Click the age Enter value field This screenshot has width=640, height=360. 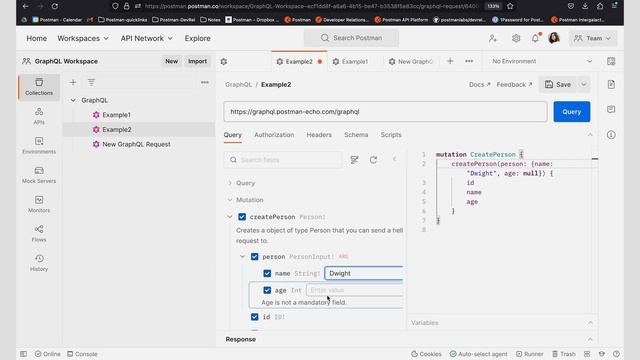[355, 290]
